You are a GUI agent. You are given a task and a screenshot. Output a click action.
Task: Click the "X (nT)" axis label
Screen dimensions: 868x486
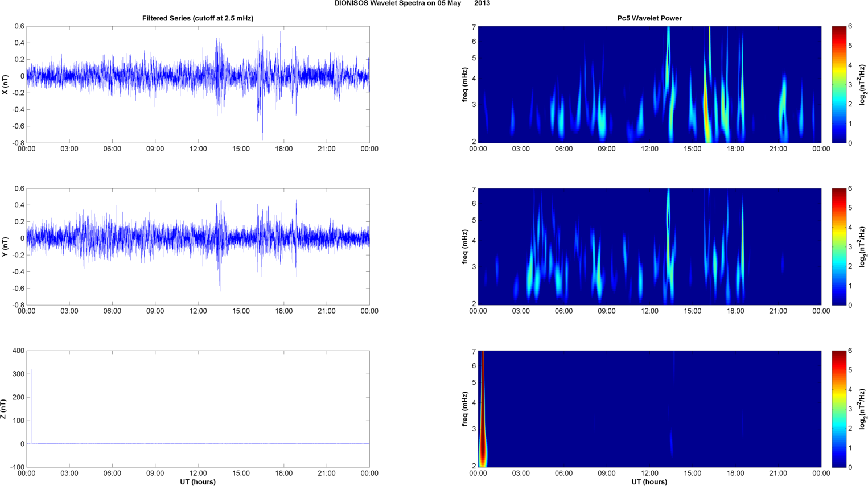coord(5,84)
